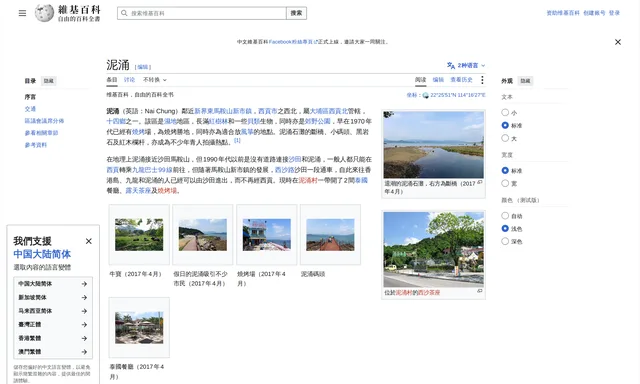
Task: Open the 不转换 variant dropdown
Action: click(x=155, y=80)
